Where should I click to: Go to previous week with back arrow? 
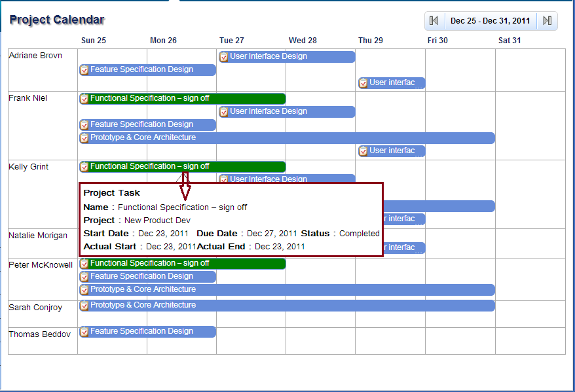(x=434, y=21)
